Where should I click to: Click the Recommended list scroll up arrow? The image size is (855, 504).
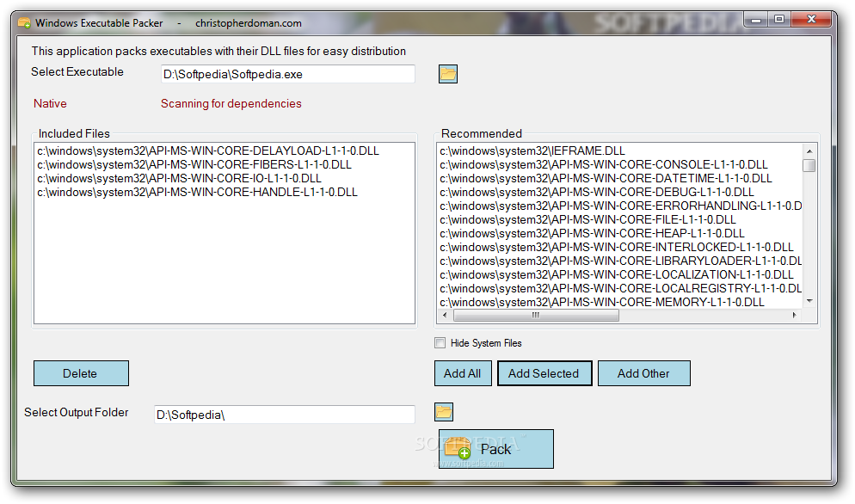coord(809,151)
